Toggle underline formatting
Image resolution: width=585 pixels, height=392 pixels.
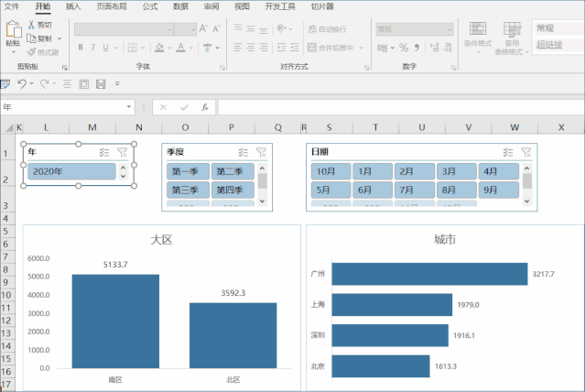[105, 48]
